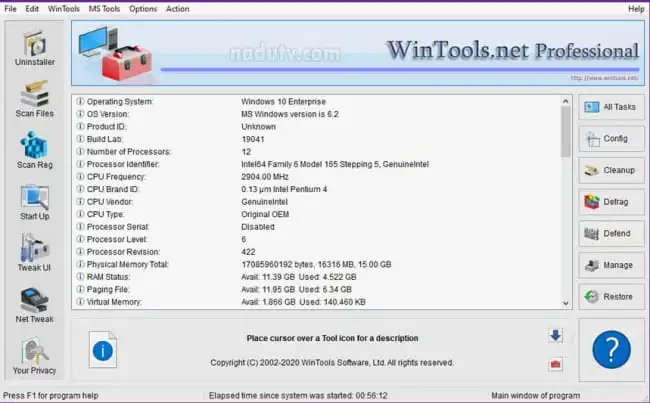The image size is (650, 403).
Task: Select the Processor Revision value 422
Action: click(248, 252)
